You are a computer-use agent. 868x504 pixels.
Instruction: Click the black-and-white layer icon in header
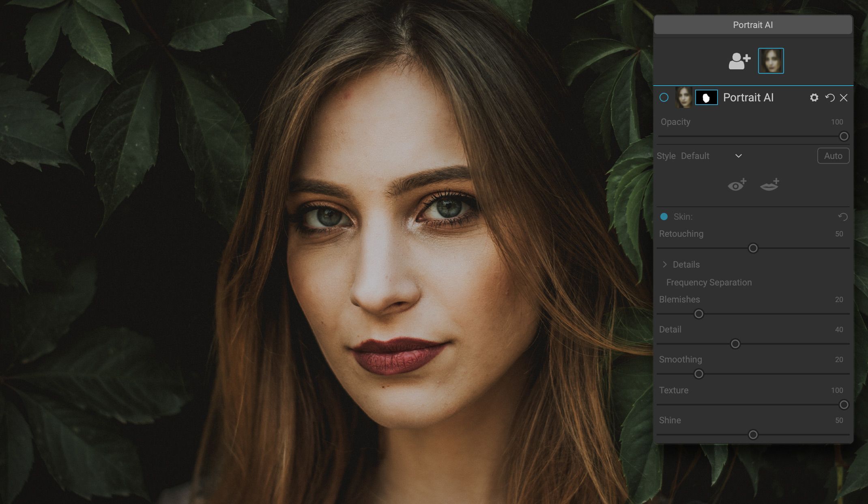coord(705,97)
